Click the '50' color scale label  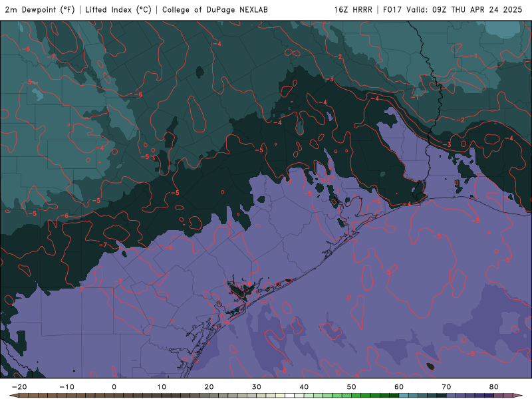click(x=352, y=387)
